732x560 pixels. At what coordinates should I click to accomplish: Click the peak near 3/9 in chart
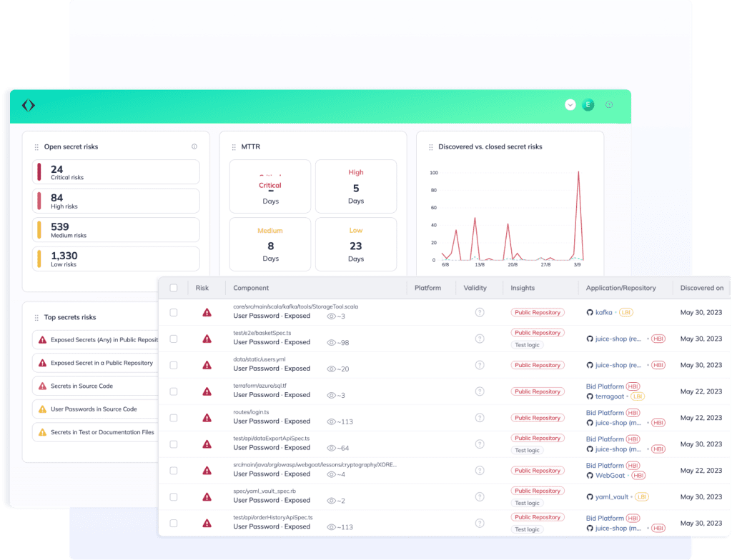(578, 172)
